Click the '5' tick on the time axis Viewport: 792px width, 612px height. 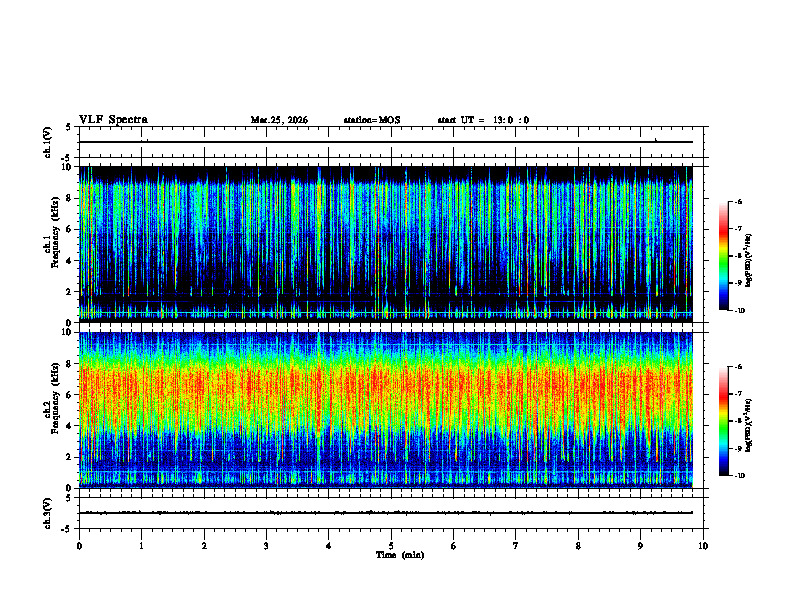coord(391,546)
